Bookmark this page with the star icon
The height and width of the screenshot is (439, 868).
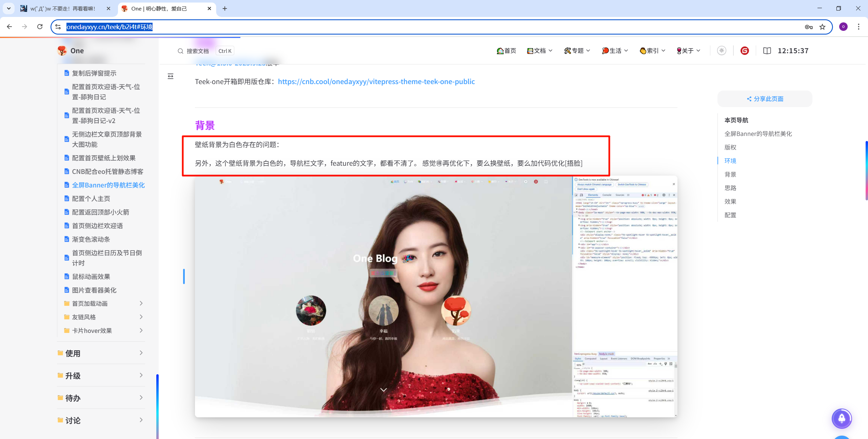point(823,27)
